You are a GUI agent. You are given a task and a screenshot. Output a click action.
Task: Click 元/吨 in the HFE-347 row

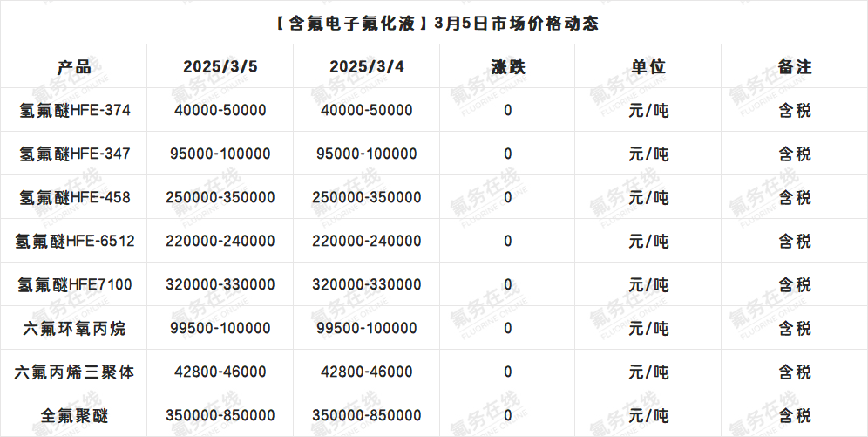(x=648, y=154)
